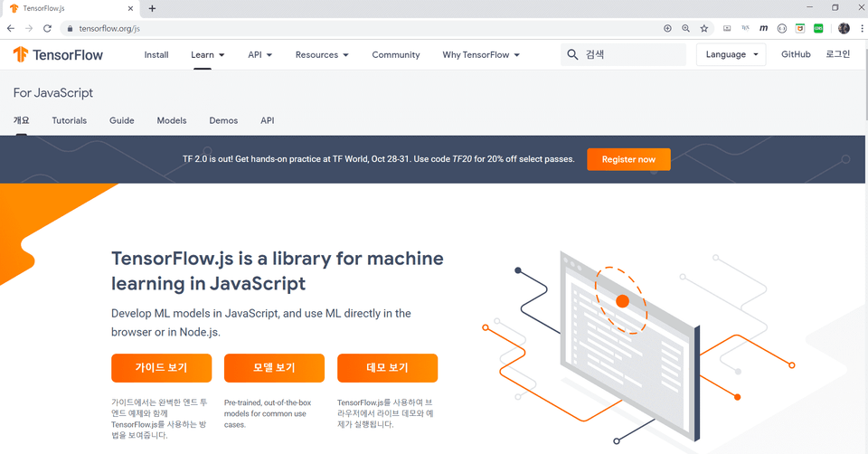The image size is (868, 454).
Task: Open the orange cat calendar extension
Action: [x=800, y=28]
